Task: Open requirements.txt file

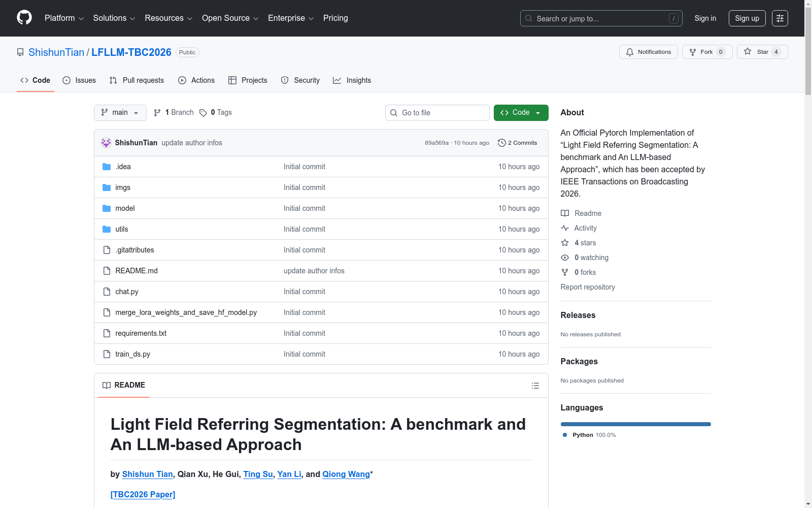Action: tap(141, 333)
